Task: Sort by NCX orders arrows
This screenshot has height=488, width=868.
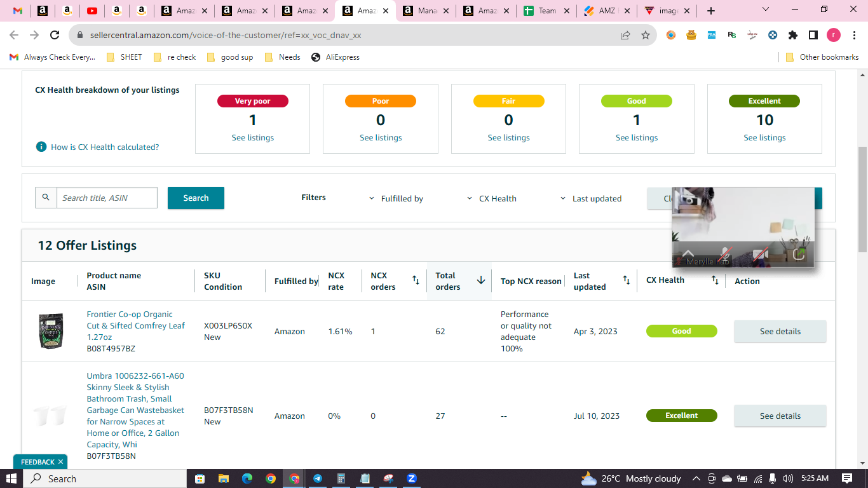Action: click(x=416, y=280)
